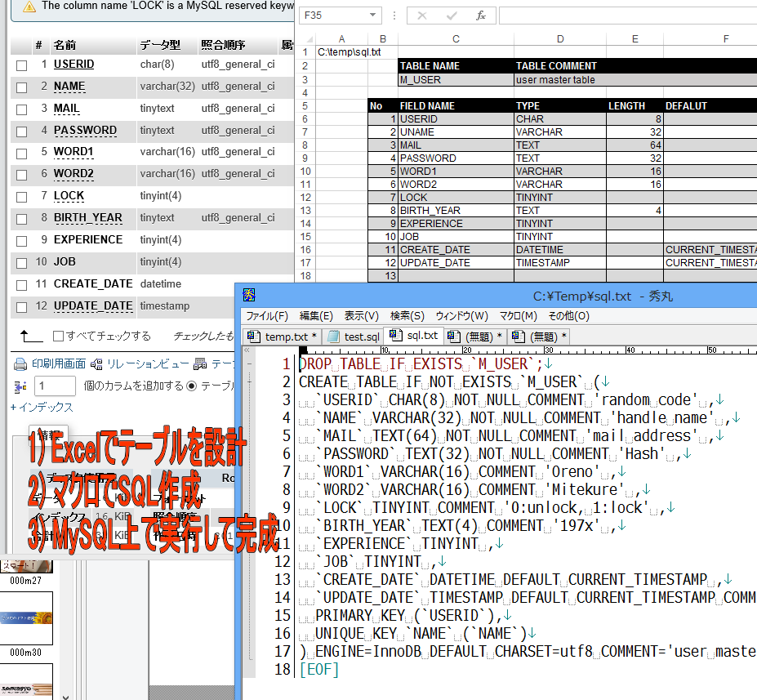Click the relation view icon beside リレーションビュー
757x700 pixels.
click(98, 363)
